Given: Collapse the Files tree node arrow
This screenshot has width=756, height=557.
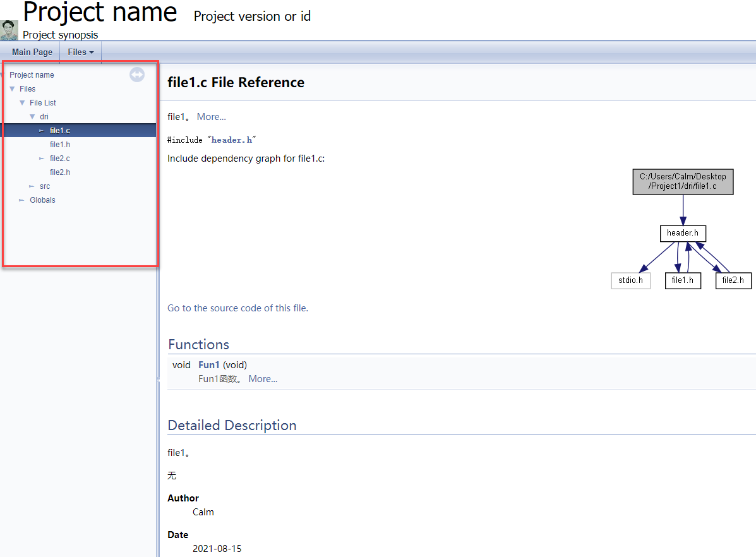Looking at the screenshot, I should 12,89.
